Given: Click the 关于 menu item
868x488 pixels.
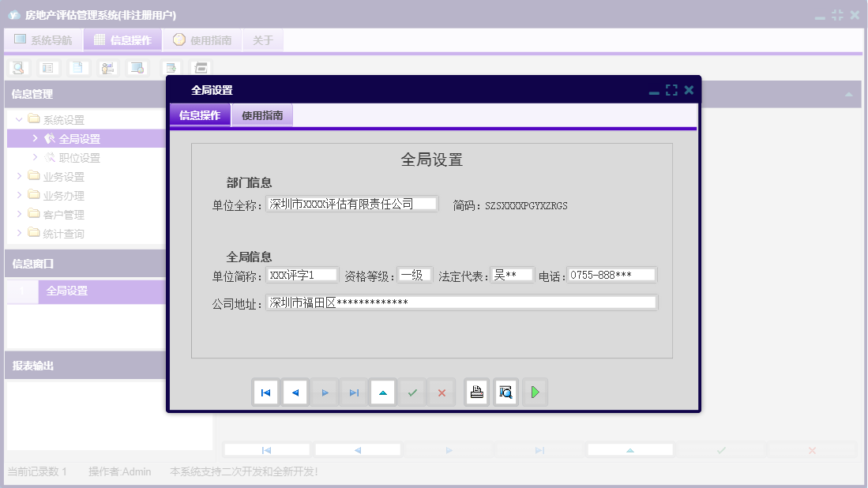Looking at the screenshot, I should (x=263, y=39).
